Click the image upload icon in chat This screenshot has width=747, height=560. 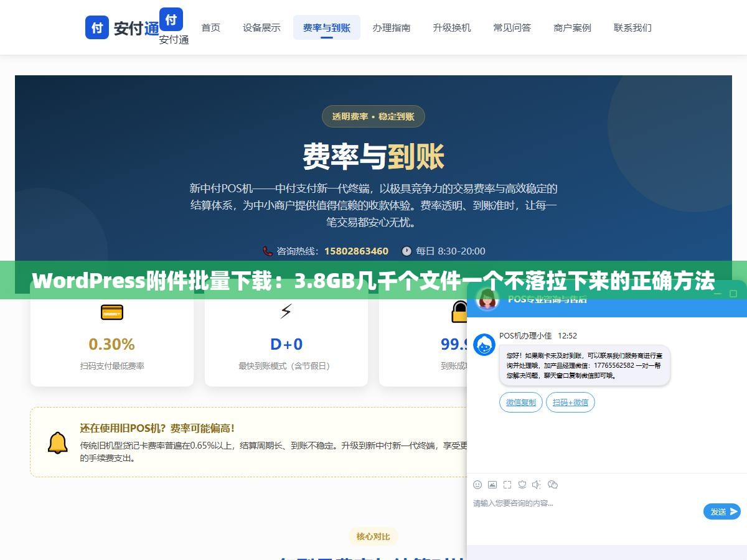492,485
